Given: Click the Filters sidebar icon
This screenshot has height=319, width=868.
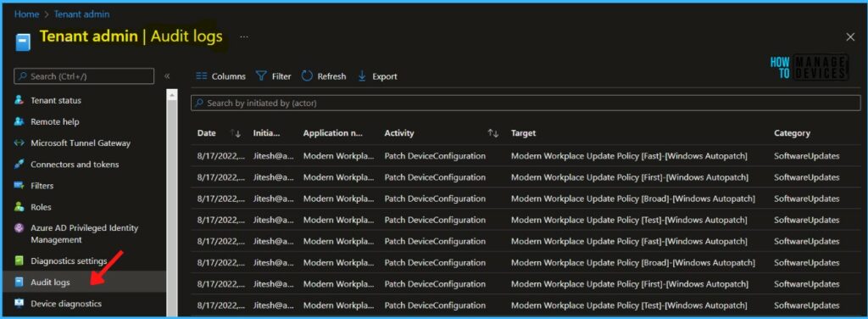Looking at the screenshot, I should [19, 186].
